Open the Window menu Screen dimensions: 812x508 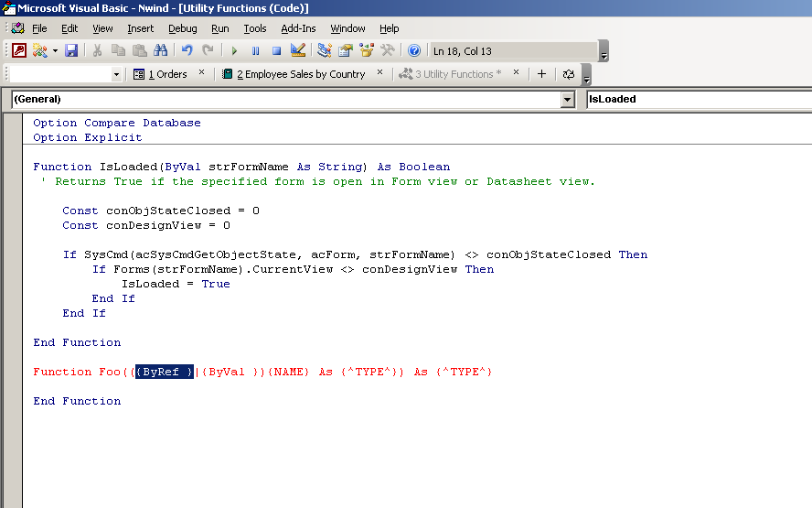tap(348, 28)
